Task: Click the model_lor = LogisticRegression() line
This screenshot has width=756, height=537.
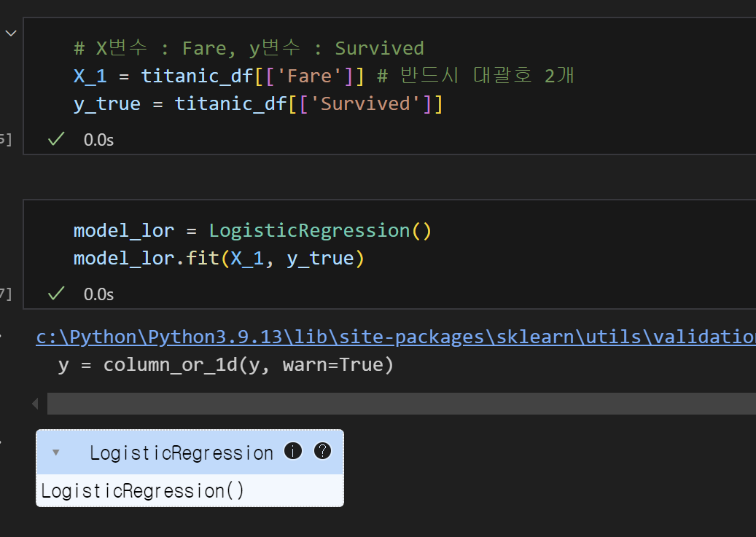Action: coord(252,231)
